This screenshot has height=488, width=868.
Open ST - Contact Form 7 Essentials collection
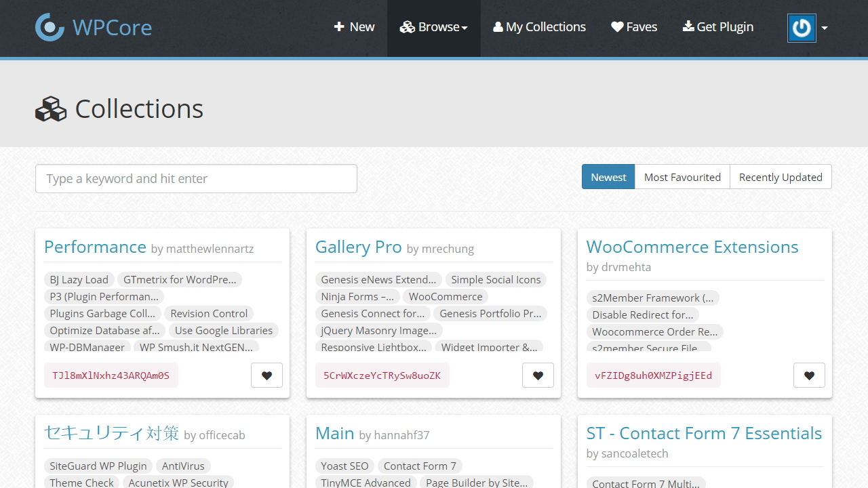click(x=704, y=433)
